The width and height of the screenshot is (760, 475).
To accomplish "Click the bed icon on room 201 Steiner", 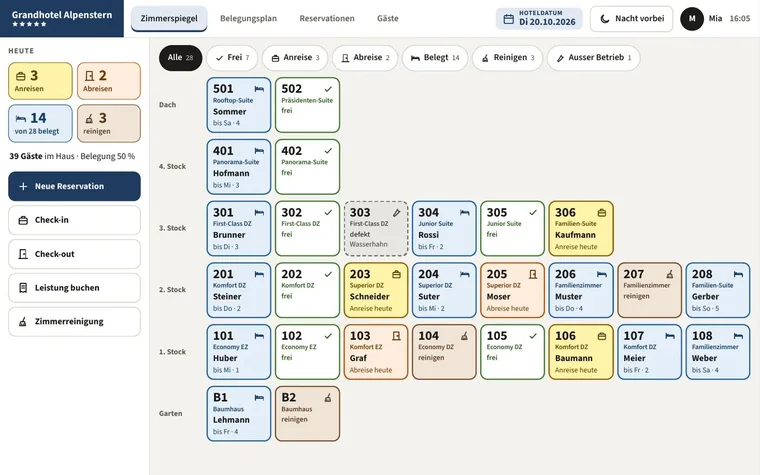I will coord(259,274).
